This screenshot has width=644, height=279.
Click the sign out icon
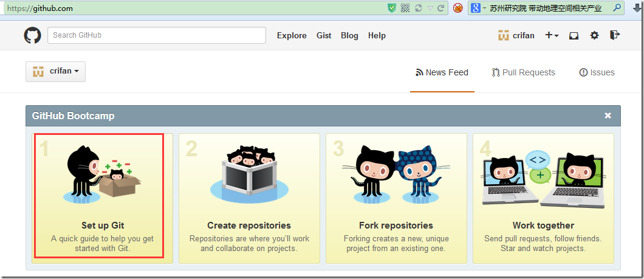coord(615,35)
